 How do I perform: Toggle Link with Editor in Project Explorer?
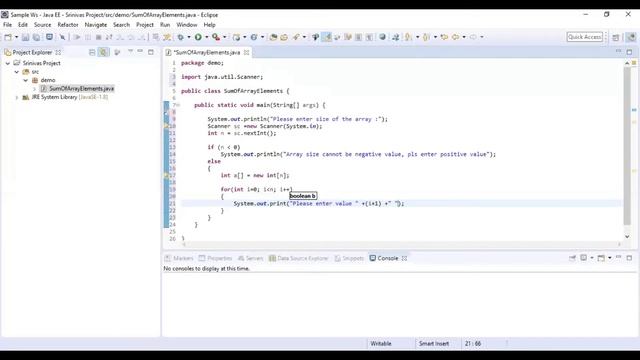point(103,52)
